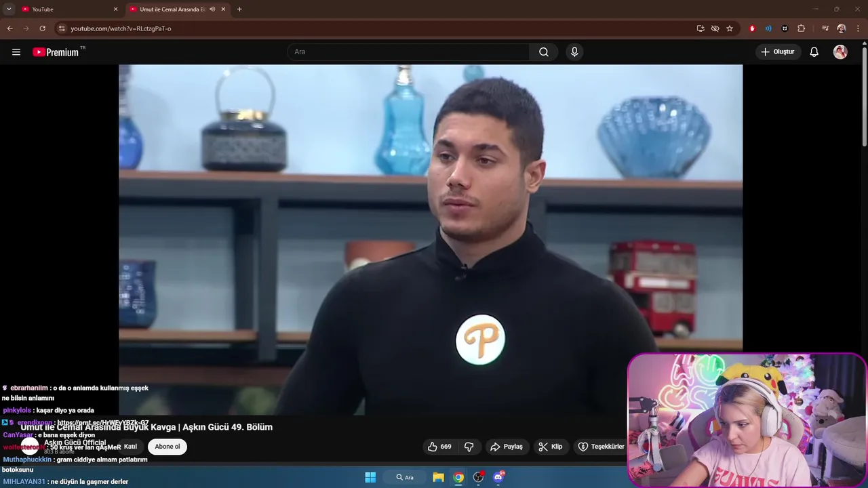Viewport: 868px width, 488px height.
Task: Share video with Paylaş button
Action: click(x=507, y=447)
